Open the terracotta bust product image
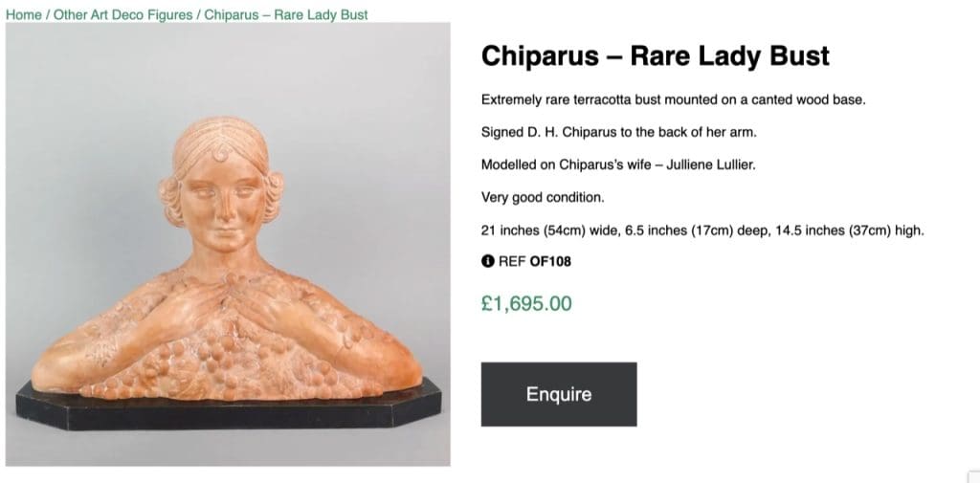Viewport: 980px width, 483px height. point(228,244)
